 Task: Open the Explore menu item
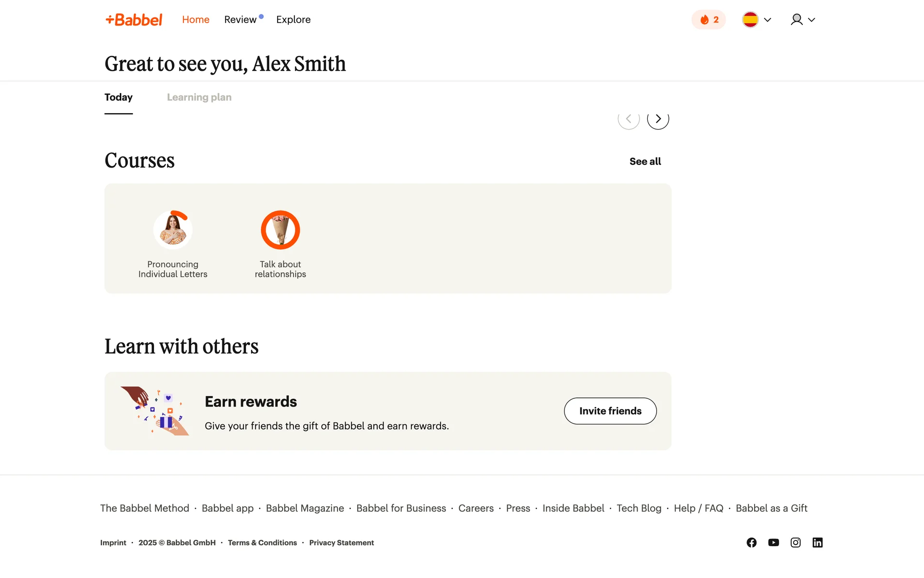click(294, 20)
